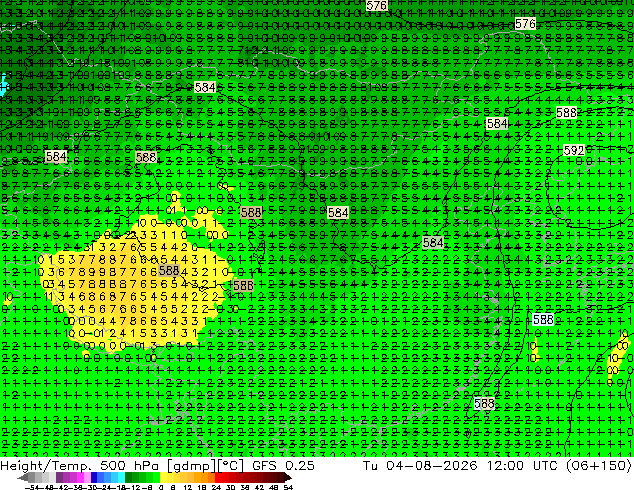This screenshot has height=490, width=634.
Task: Click the '54' legend scale value
Action: point(287,487)
